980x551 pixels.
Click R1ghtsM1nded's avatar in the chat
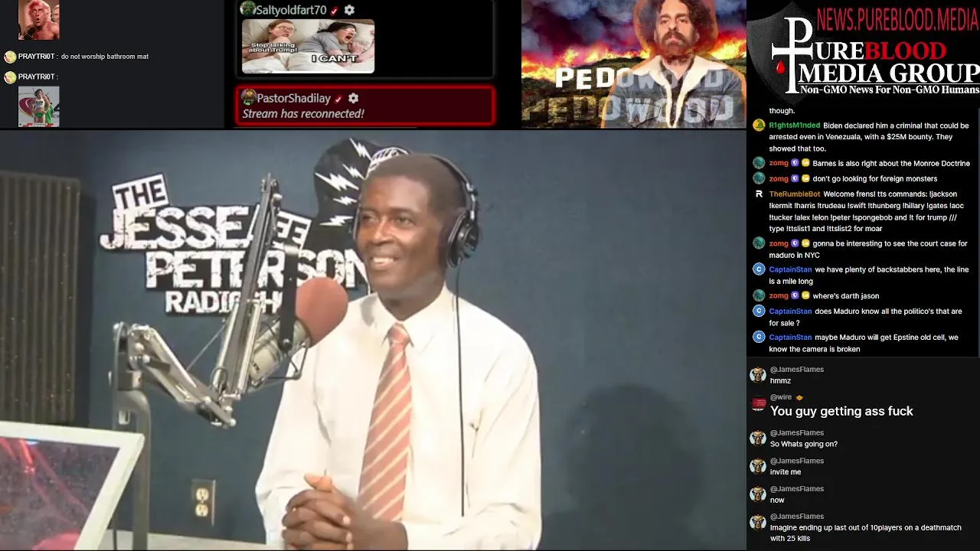coord(758,126)
